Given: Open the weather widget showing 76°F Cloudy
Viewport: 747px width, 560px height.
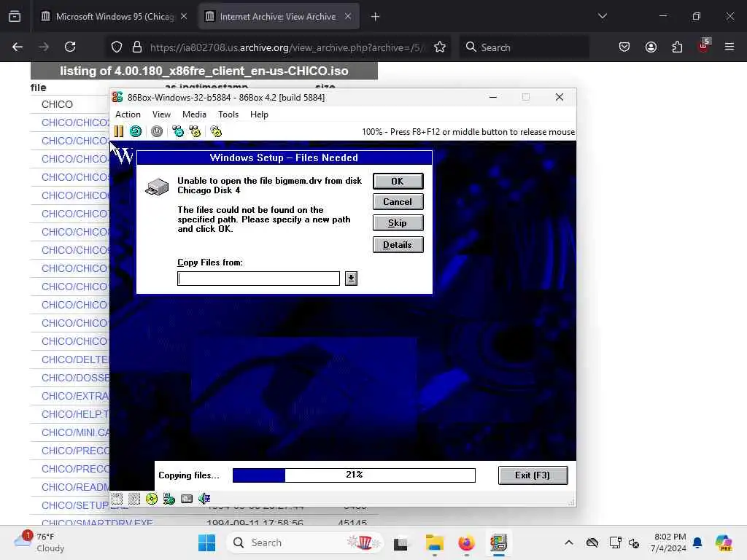Looking at the screenshot, I should point(39,542).
